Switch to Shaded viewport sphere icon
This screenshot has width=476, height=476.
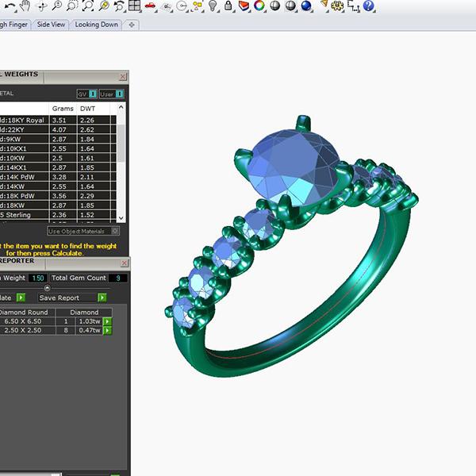point(274,6)
